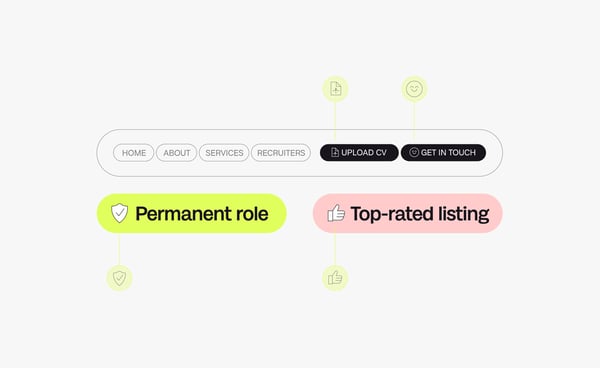The width and height of the screenshot is (600, 368).
Task: Select the circled shield icon below Permanent role
Action: point(119,278)
